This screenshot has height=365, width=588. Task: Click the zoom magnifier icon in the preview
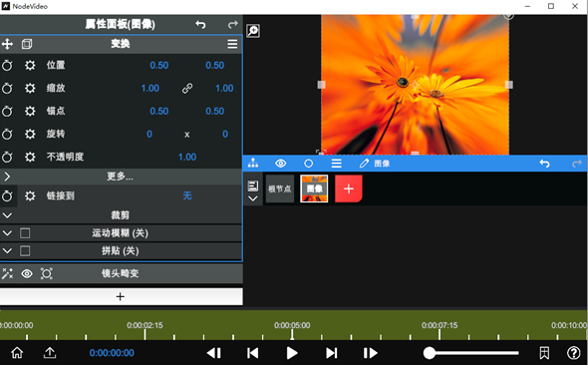pyautogui.click(x=253, y=31)
